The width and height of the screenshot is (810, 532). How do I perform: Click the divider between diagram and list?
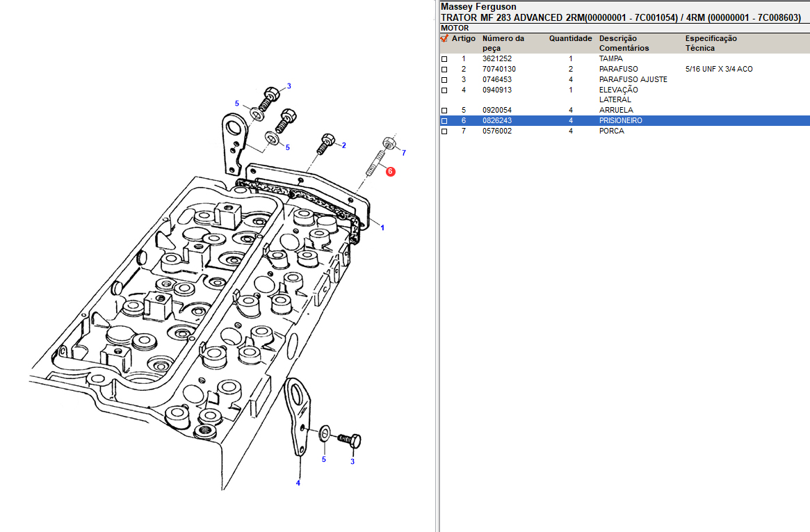tap(437, 278)
